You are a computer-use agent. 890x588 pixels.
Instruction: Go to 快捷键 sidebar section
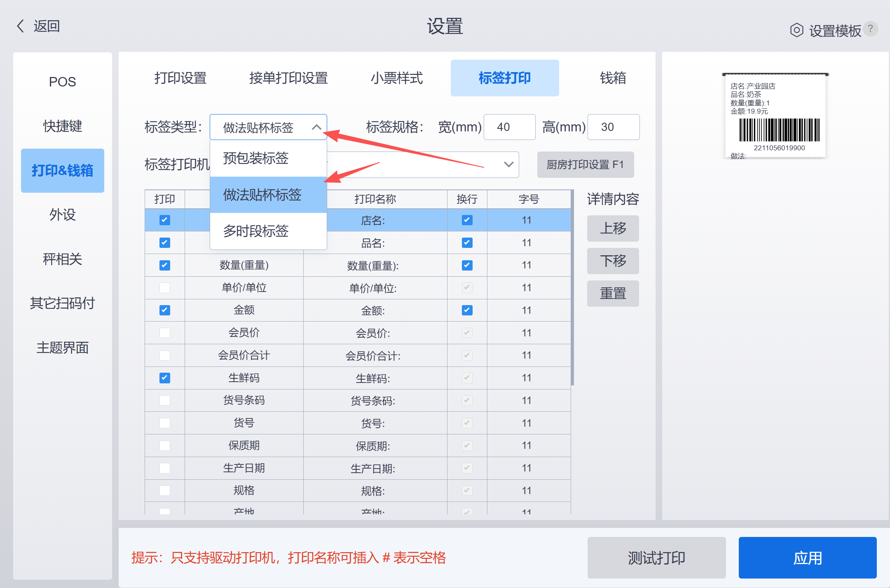[x=63, y=126]
